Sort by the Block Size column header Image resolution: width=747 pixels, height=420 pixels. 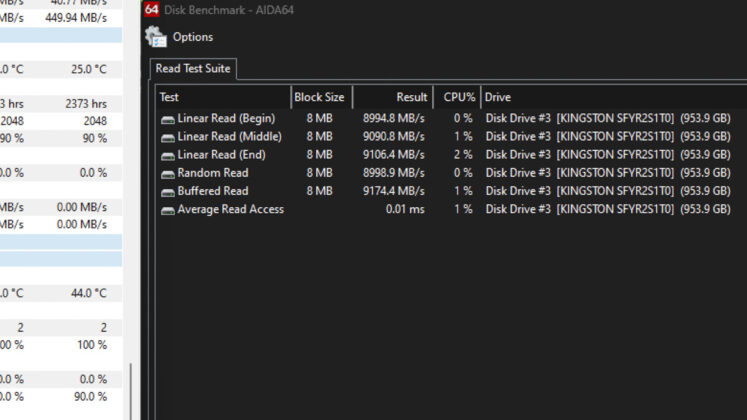point(322,97)
